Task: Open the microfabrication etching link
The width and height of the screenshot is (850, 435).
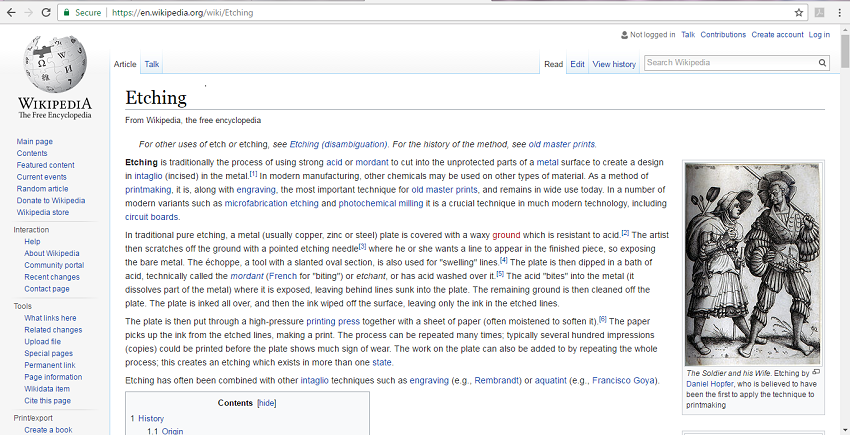Action: (x=272, y=203)
